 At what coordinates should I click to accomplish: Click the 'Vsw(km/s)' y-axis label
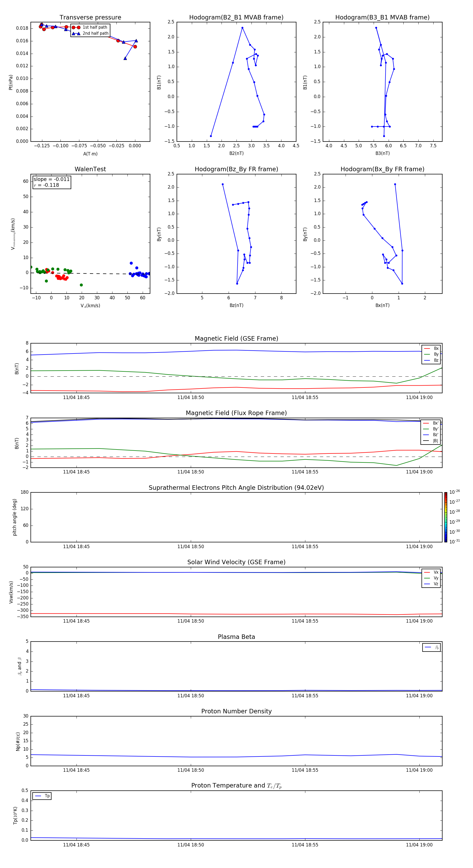click(x=11, y=592)
